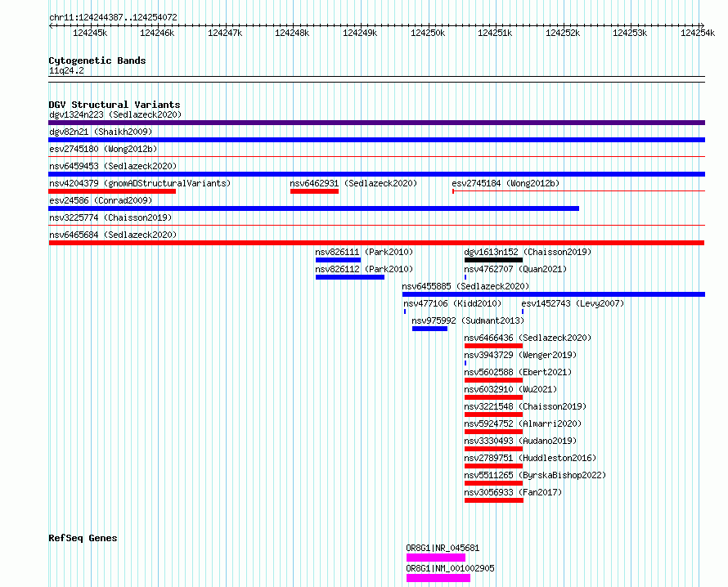This screenshot has width=728, height=587.
Task: Select the OR8G1|NM_001002905 magenta gene bar
Action: pyautogui.click(x=438, y=578)
